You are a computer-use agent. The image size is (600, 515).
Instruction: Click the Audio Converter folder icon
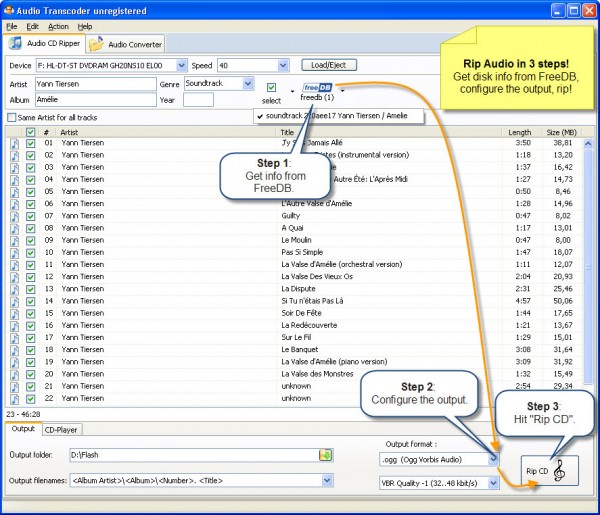point(96,44)
